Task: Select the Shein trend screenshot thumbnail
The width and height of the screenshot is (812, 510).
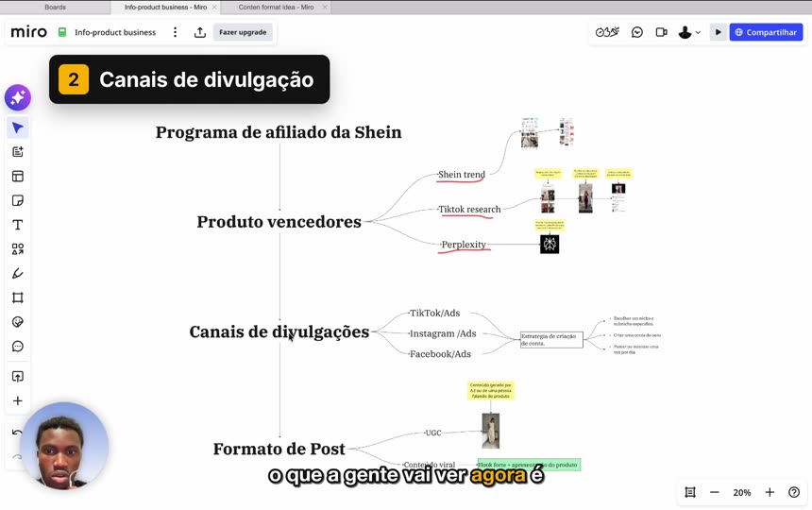Action: pos(530,133)
